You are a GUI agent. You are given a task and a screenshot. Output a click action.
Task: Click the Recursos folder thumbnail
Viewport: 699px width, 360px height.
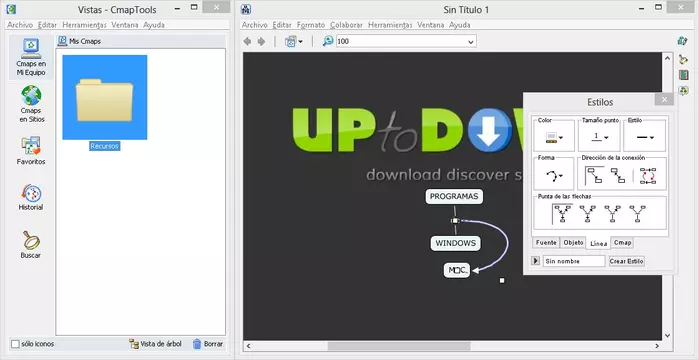tap(105, 97)
